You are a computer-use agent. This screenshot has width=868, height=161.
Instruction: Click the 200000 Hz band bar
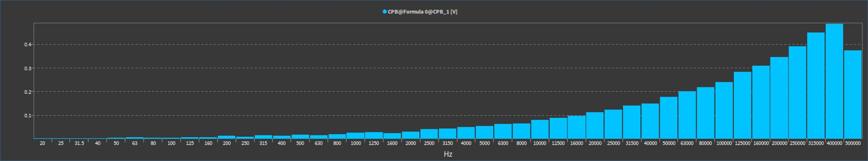click(x=779, y=98)
